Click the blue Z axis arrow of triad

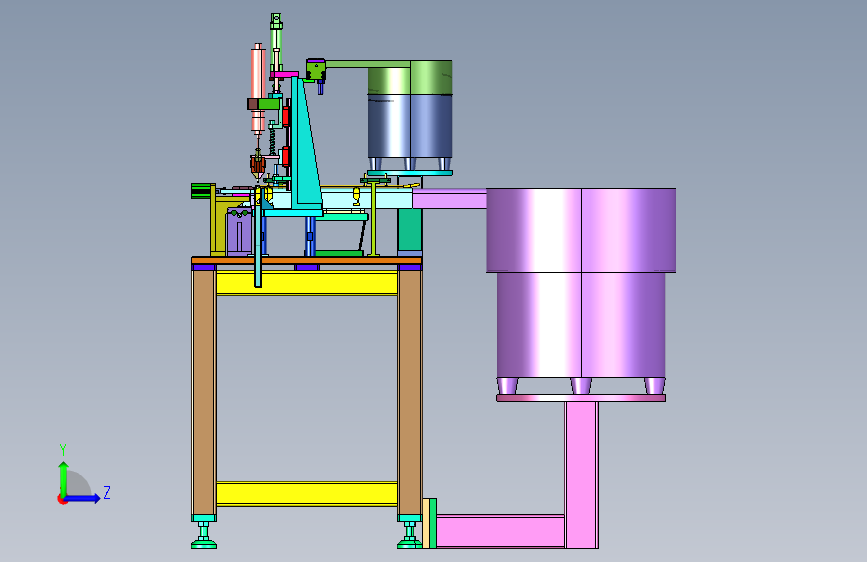(x=83, y=498)
